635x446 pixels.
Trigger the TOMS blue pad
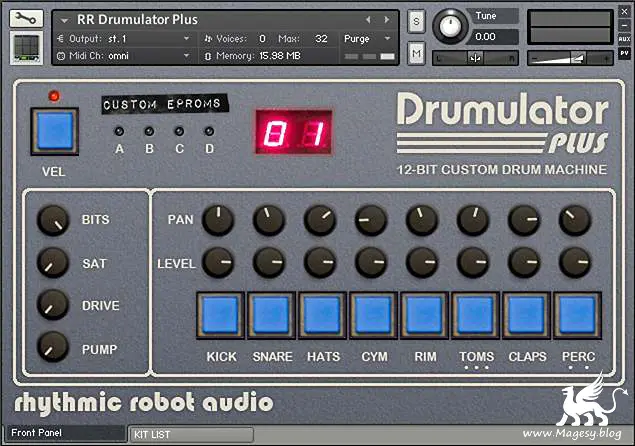click(475, 315)
